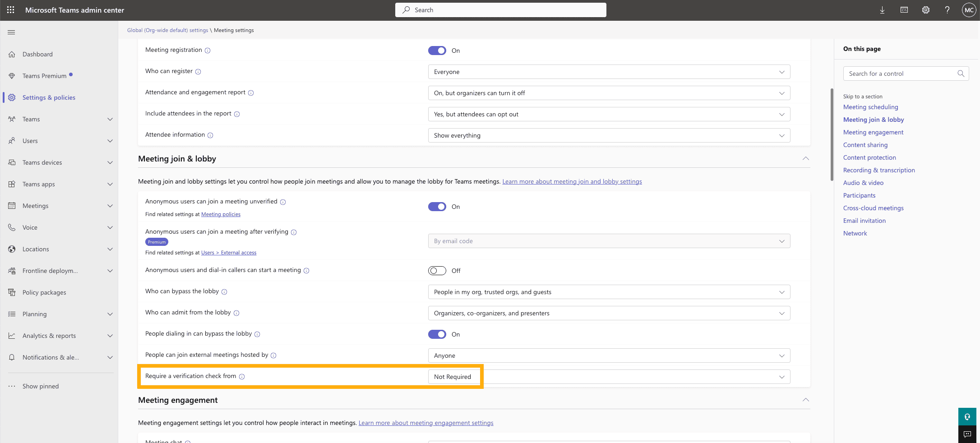Turn off the Meeting registration toggle
Image resolution: width=980 pixels, height=443 pixels.
(x=437, y=51)
